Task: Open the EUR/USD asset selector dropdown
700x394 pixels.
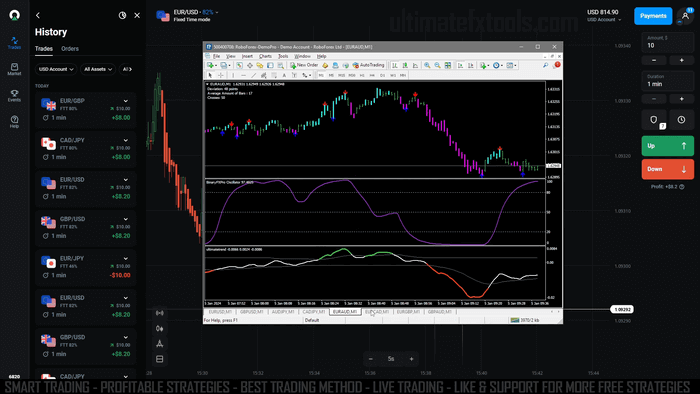Action: [188, 15]
